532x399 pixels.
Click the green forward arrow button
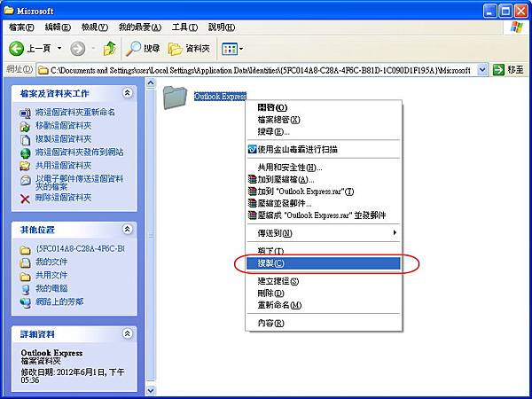(x=78, y=49)
